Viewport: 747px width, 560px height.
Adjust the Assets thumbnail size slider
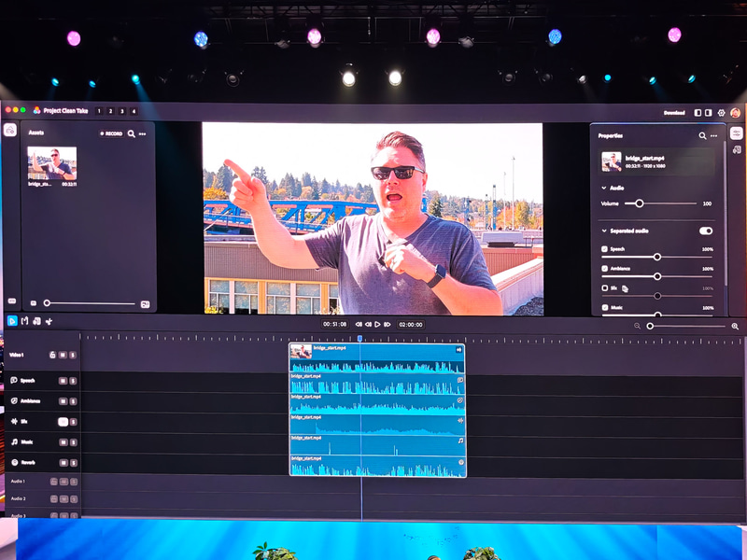click(91, 303)
